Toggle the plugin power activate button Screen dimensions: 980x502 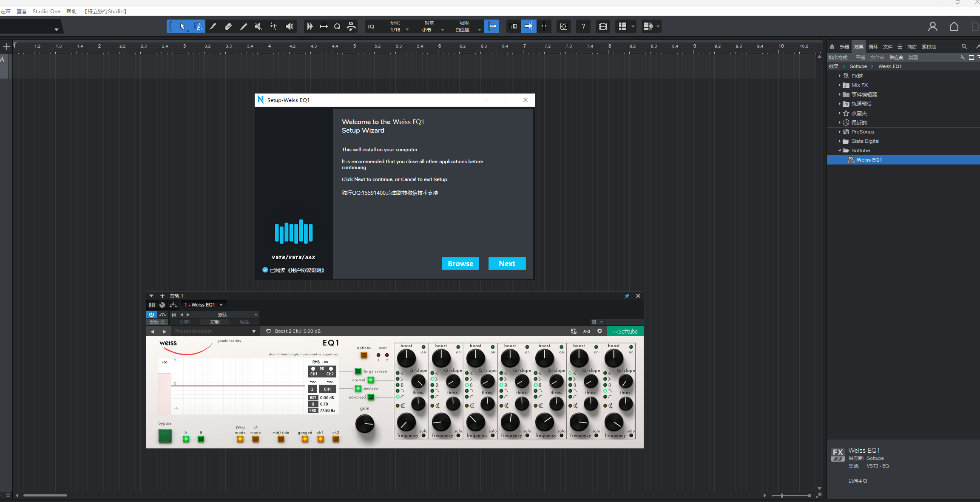(x=151, y=315)
